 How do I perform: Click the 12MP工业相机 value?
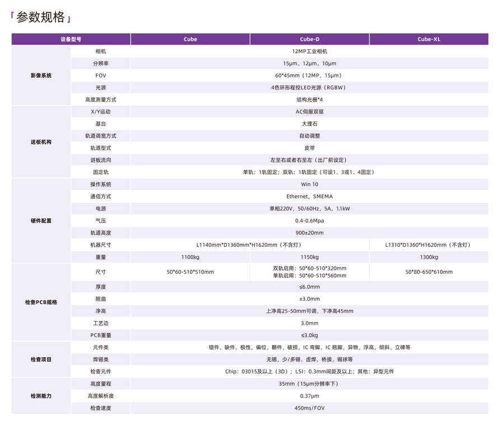tap(310, 52)
